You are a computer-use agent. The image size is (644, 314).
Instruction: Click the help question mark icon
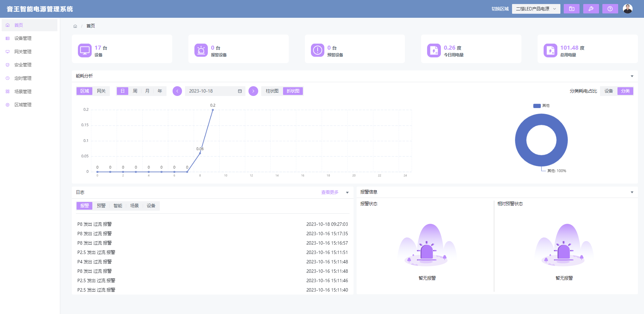click(x=610, y=9)
